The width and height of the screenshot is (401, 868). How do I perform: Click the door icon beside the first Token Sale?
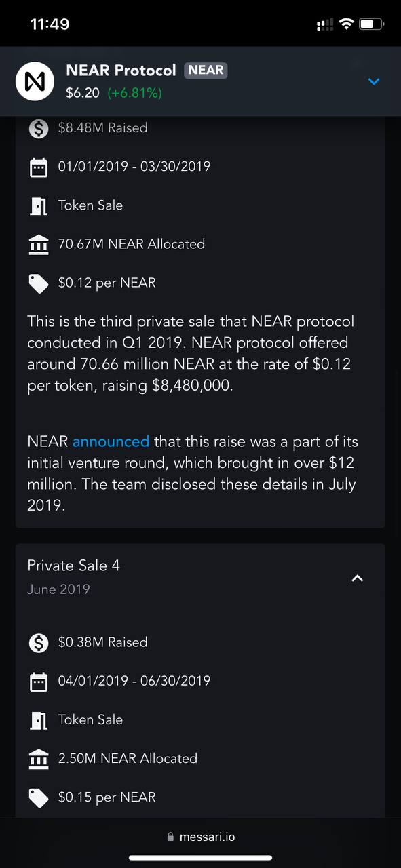click(39, 205)
